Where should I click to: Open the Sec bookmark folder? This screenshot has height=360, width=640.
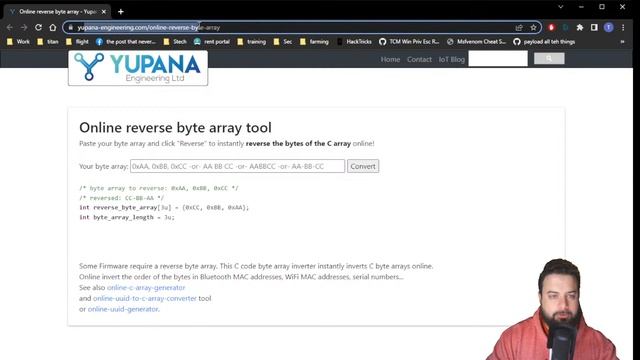click(283, 42)
